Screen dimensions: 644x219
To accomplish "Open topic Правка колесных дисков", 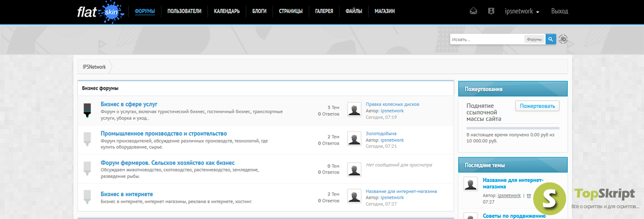I will (x=392, y=104).
